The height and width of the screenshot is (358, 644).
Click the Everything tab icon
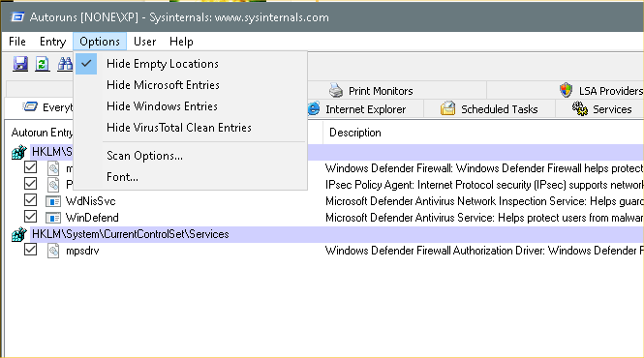[x=30, y=107]
